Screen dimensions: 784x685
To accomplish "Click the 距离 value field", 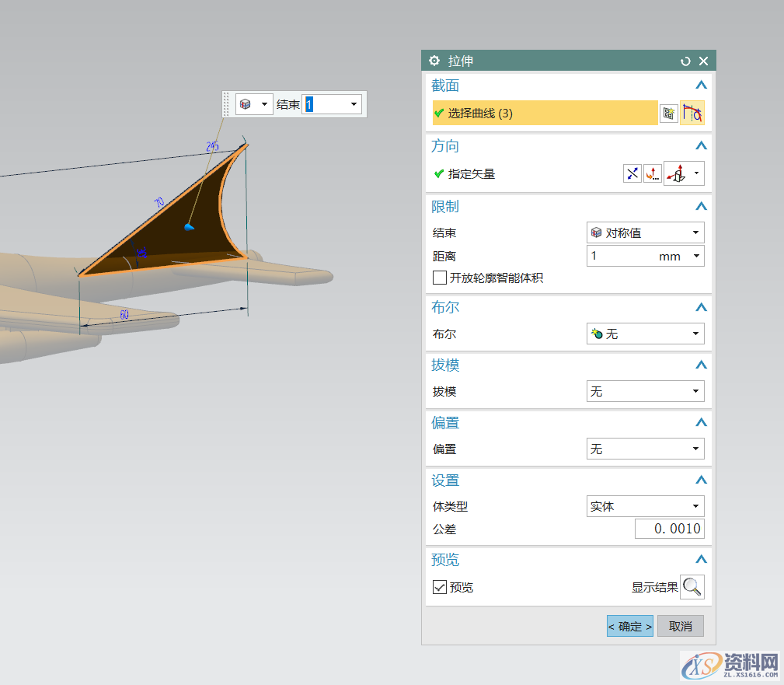I will point(622,256).
